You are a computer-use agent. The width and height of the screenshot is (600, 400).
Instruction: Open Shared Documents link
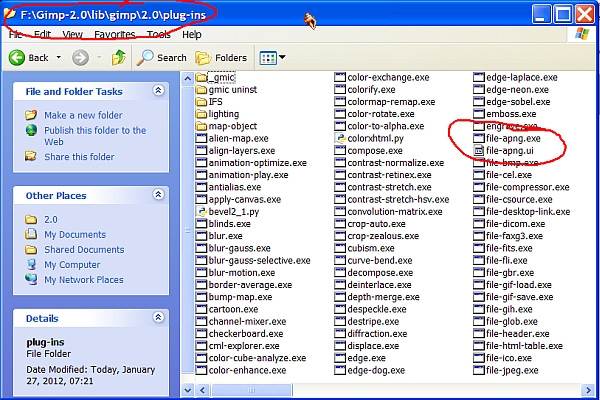(84, 250)
